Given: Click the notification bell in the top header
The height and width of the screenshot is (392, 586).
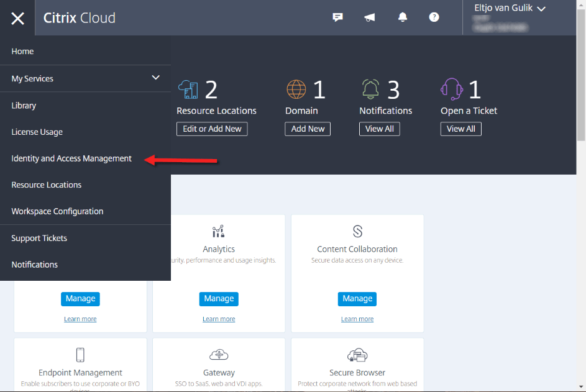Looking at the screenshot, I should [403, 17].
